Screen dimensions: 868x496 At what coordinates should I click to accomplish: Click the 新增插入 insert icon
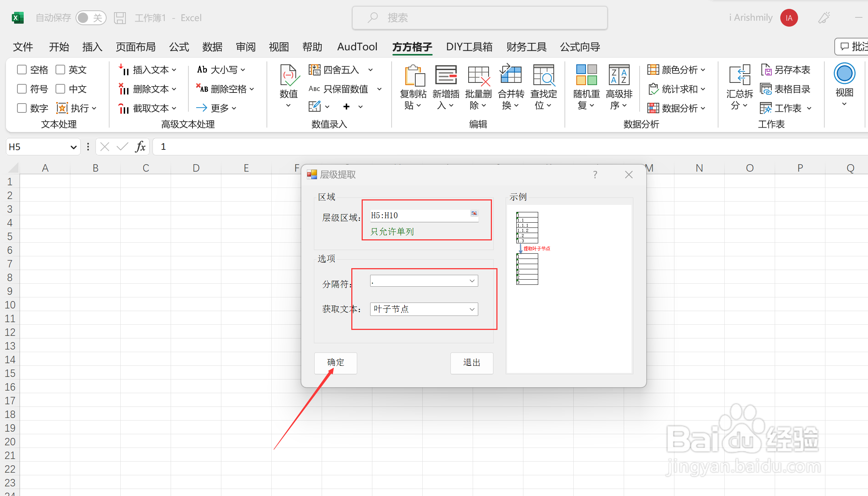(x=446, y=75)
